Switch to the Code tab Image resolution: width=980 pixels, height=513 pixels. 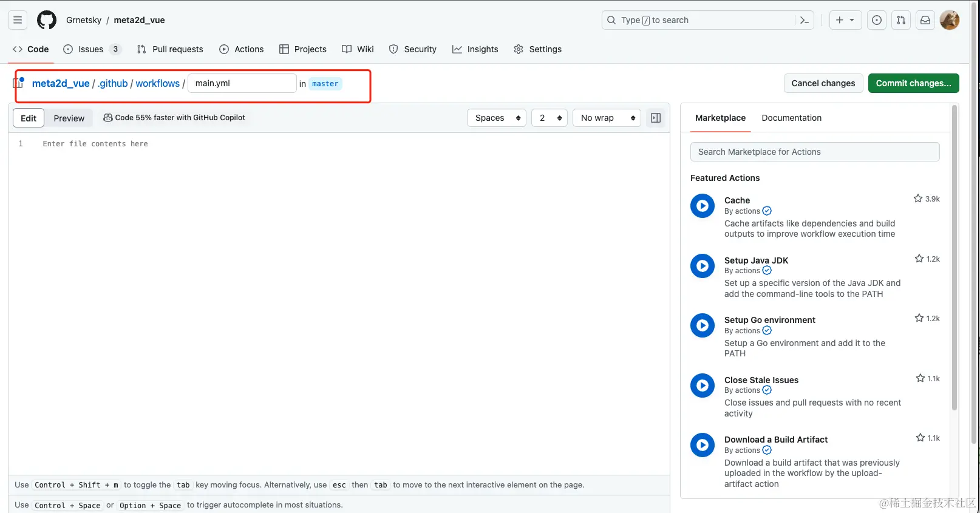[31, 49]
